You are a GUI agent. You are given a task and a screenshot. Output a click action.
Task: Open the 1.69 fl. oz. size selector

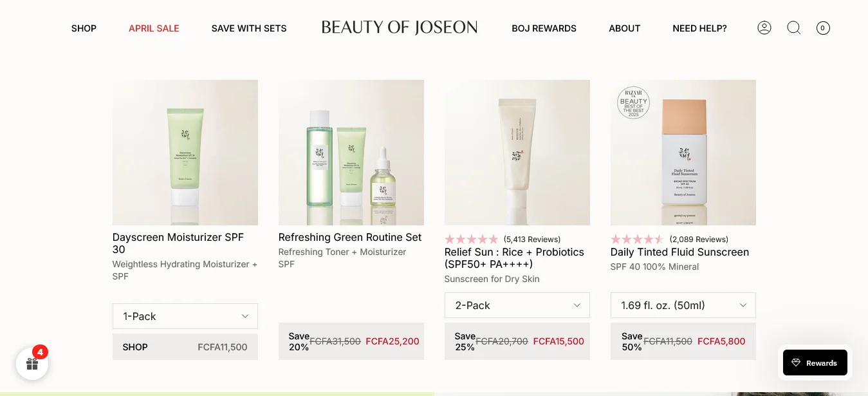683,305
